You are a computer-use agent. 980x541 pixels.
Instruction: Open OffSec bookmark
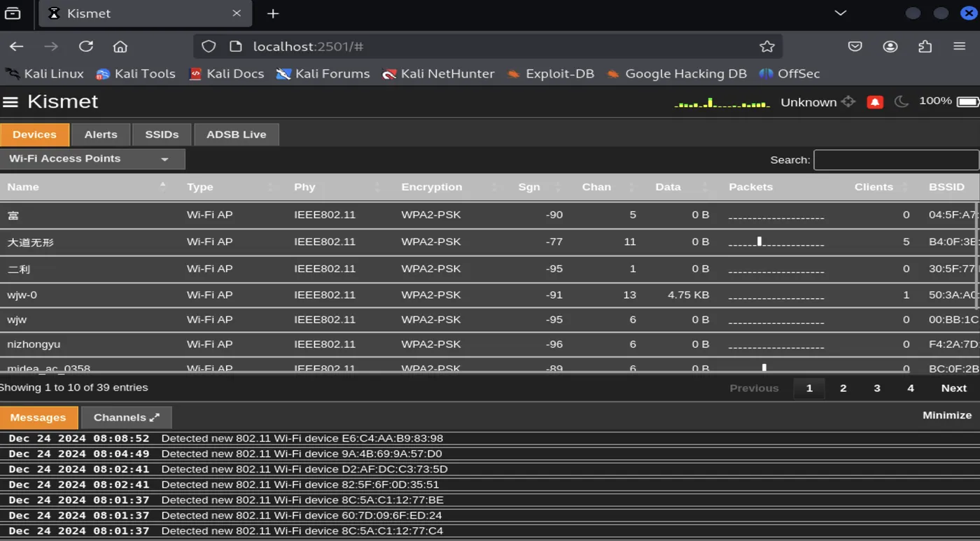click(x=789, y=73)
